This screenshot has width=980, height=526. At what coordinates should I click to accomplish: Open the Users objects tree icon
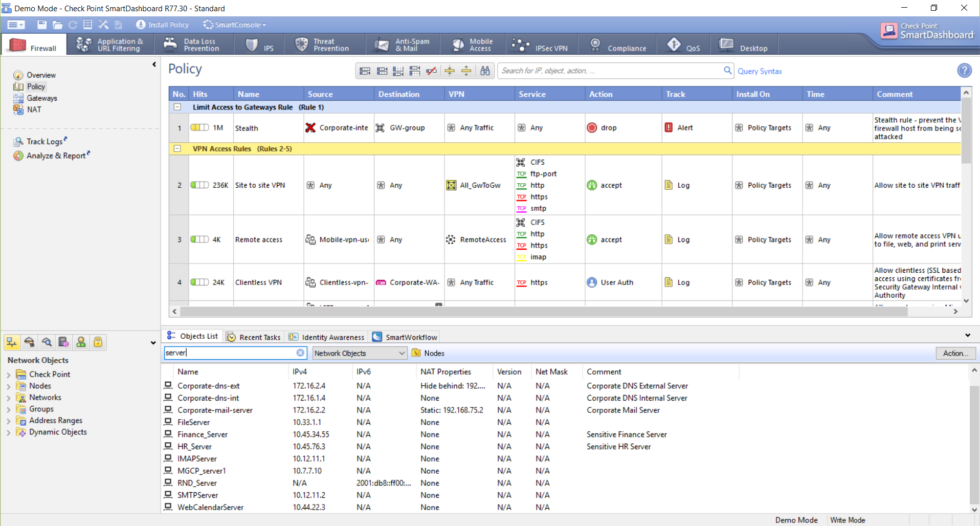[x=81, y=342]
